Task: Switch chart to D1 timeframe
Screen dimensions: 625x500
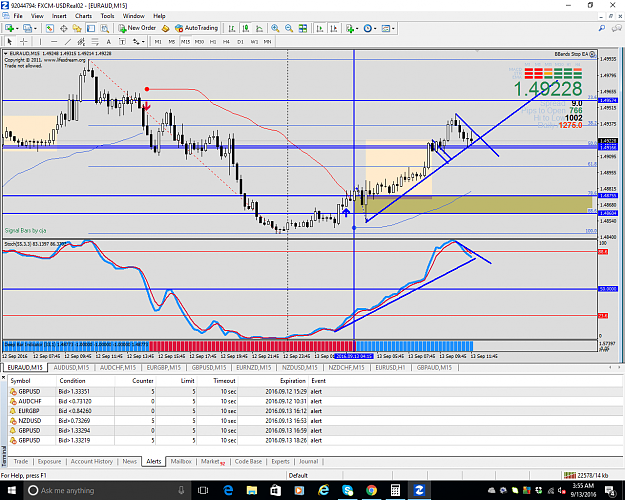Action: 240,41
